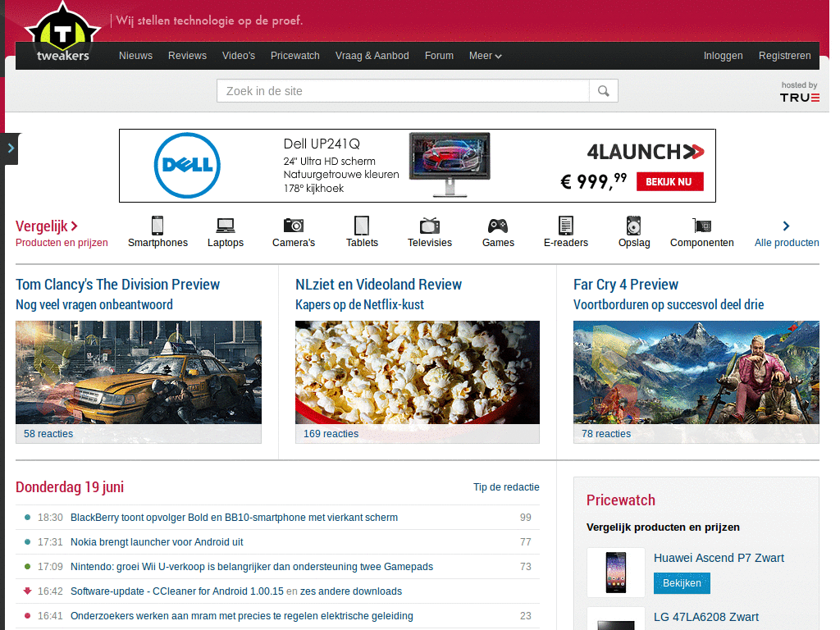Click the Dell logo in banner

pos(187,166)
